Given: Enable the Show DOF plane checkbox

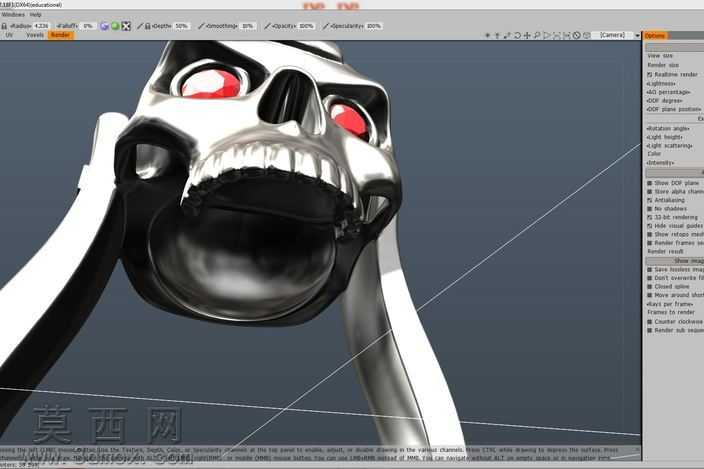Looking at the screenshot, I should click(x=649, y=183).
